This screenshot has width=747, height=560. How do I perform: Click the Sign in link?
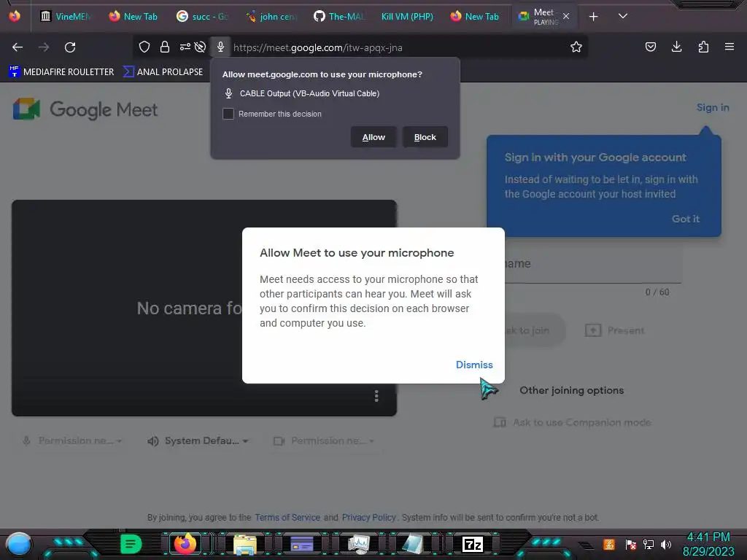pyautogui.click(x=713, y=108)
